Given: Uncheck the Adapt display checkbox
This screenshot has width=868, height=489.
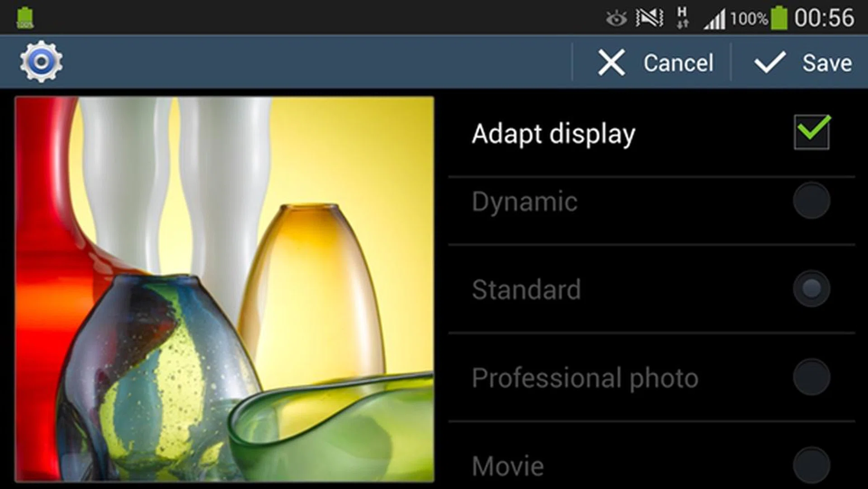Looking at the screenshot, I should 811,132.
